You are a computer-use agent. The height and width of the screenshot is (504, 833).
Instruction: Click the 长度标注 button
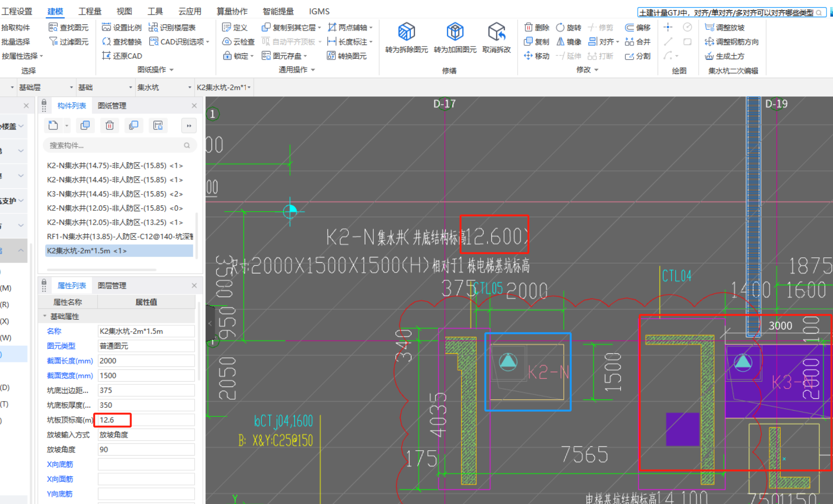click(350, 42)
